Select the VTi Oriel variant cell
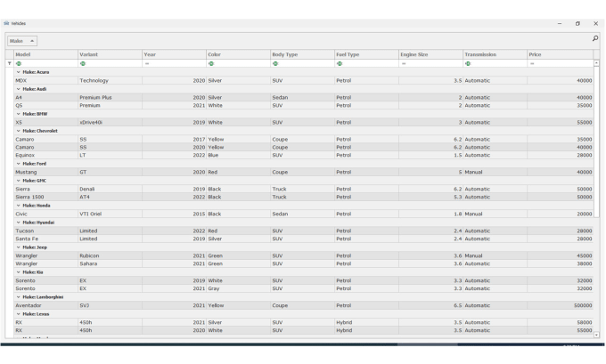 click(x=110, y=214)
